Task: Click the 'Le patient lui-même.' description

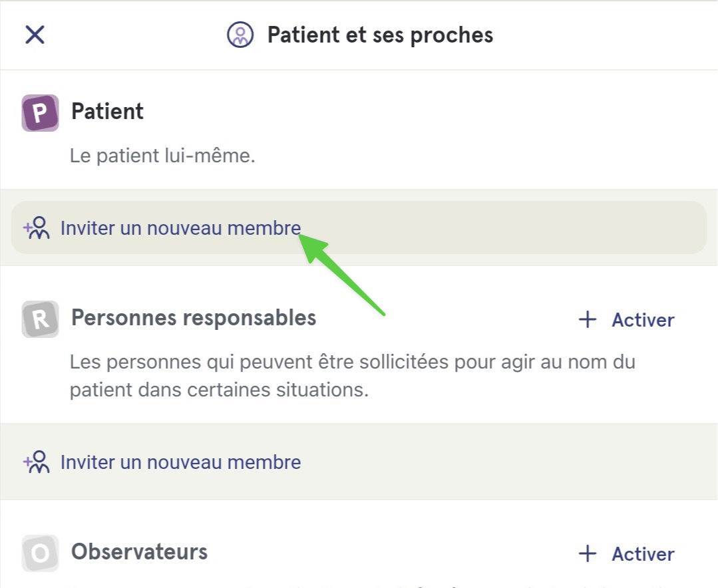Action: pos(162,156)
